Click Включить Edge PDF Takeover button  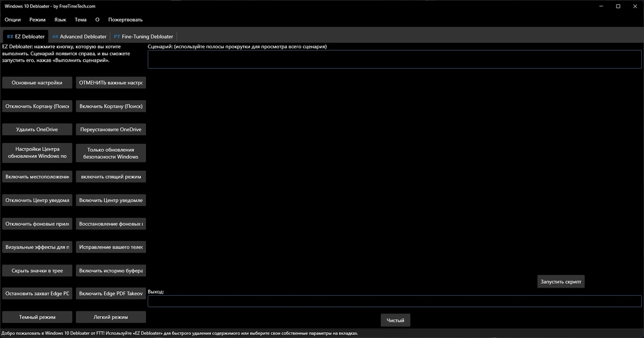click(x=111, y=293)
